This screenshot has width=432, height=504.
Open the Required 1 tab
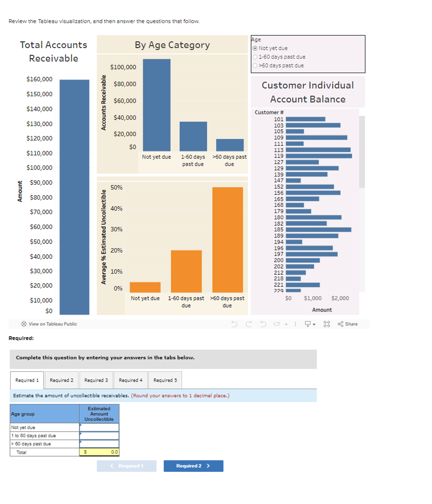click(27, 380)
